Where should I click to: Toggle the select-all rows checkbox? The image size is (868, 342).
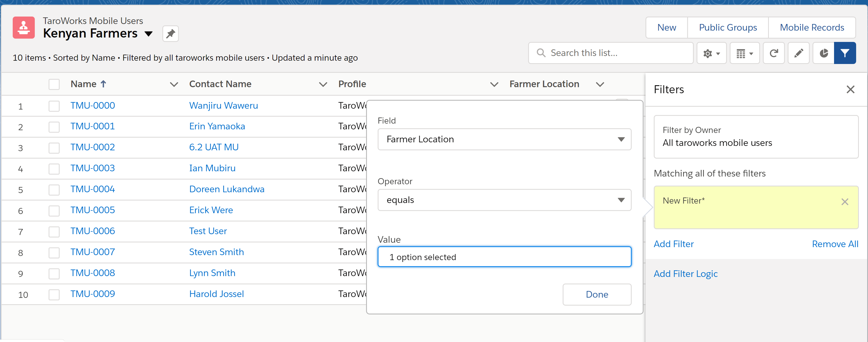(54, 84)
